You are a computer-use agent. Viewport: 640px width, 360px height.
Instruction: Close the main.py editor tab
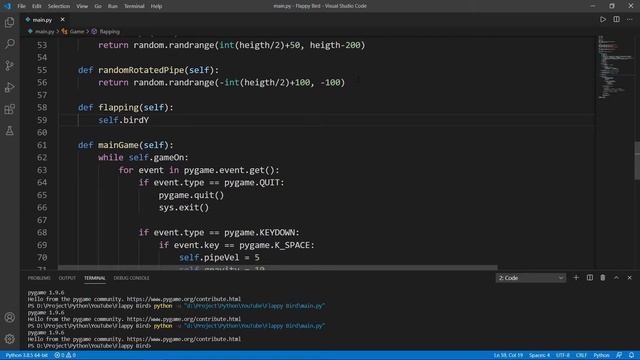62,19
